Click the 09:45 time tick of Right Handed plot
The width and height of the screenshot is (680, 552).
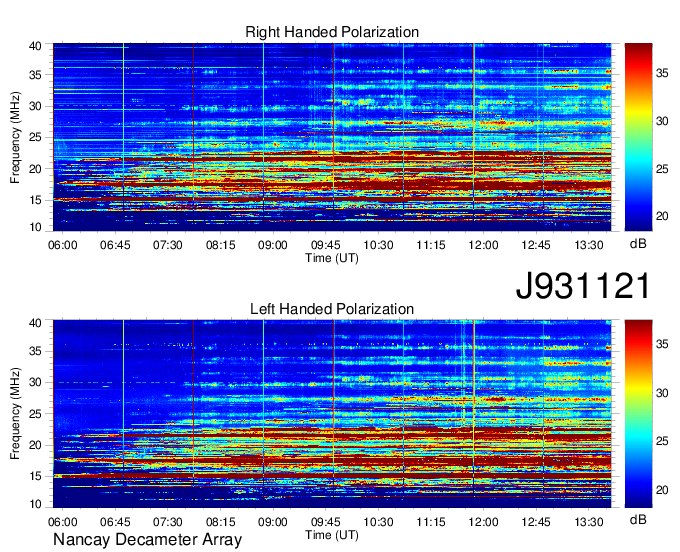tap(326, 245)
